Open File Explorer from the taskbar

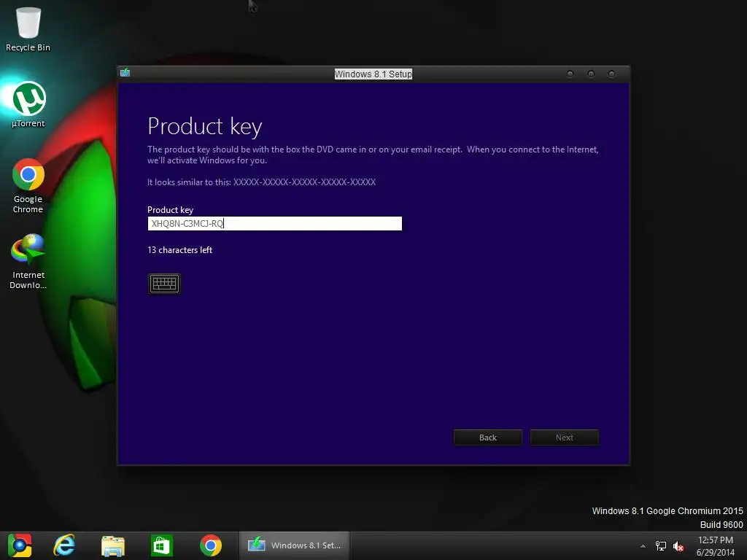[x=113, y=545]
